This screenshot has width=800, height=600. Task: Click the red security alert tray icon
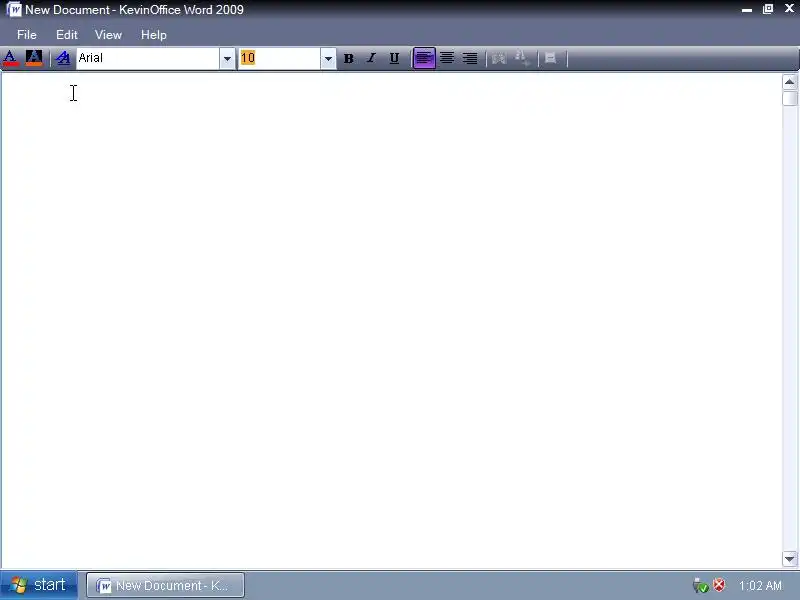click(x=719, y=585)
